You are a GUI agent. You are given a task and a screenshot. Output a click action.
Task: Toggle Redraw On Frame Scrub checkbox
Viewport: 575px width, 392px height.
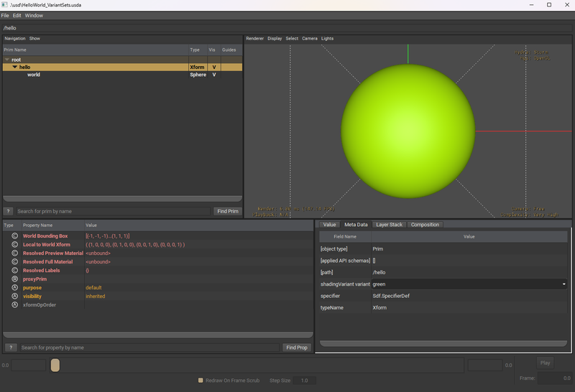[201, 381]
